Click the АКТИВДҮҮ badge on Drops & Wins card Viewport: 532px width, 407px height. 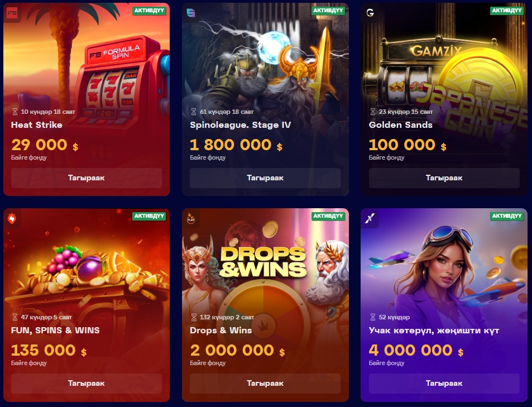coord(328,216)
